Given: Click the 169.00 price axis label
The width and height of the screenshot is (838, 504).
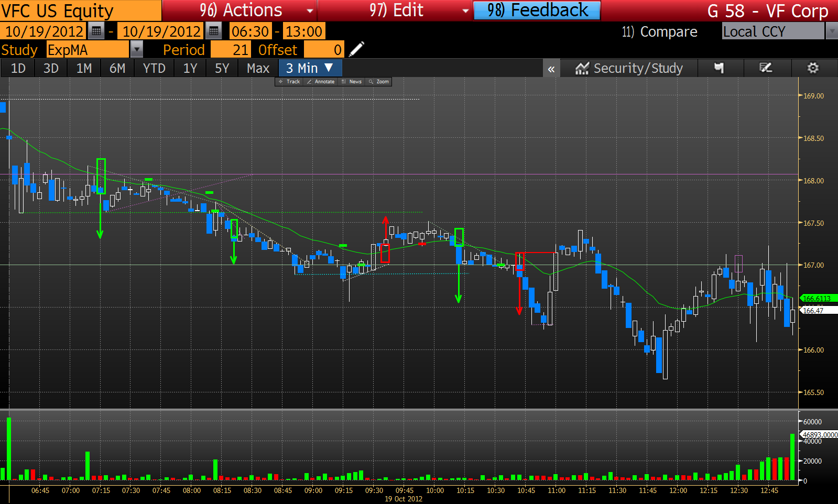Looking at the screenshot, I should click(x=813, y=96).
